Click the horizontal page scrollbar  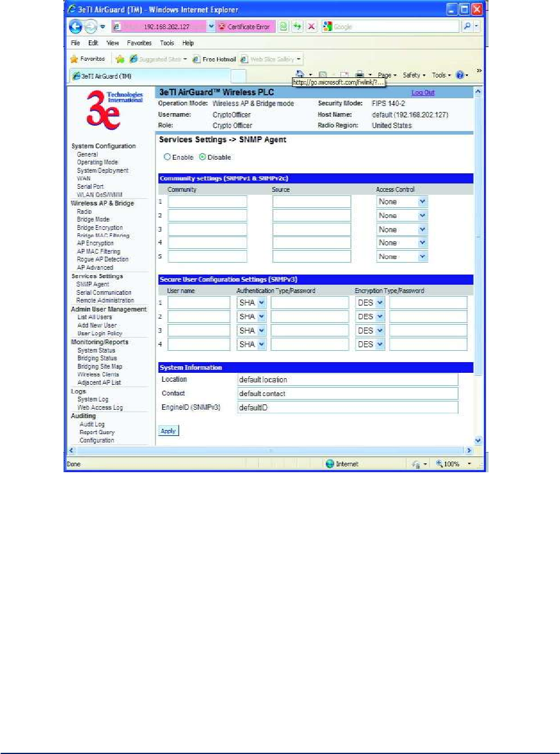pos(270,451)
